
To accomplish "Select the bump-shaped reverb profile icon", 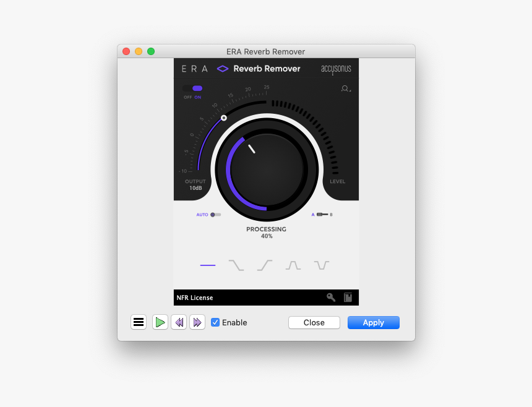I will (293, 265).
